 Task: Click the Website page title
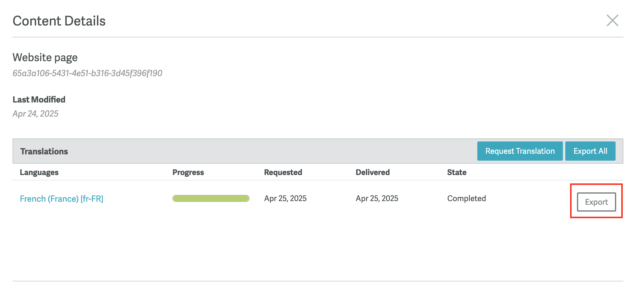pyautogui.click(x=45, y=57)
